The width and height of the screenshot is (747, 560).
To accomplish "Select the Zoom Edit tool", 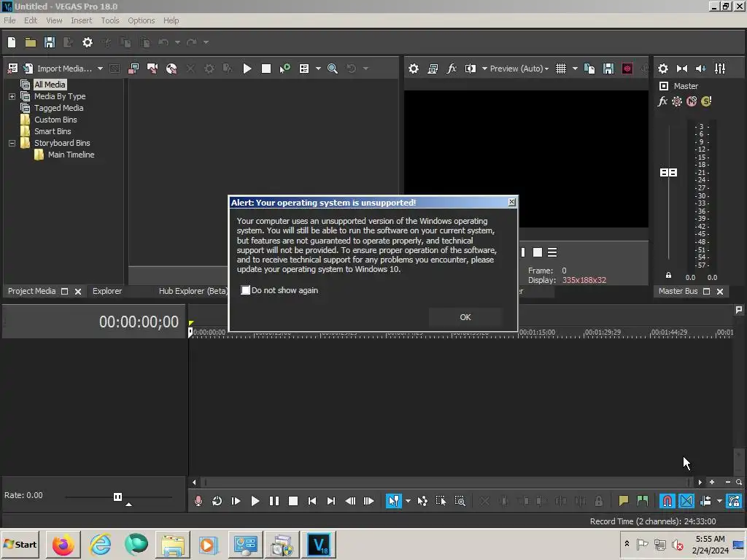I will [x=460, y=501].
